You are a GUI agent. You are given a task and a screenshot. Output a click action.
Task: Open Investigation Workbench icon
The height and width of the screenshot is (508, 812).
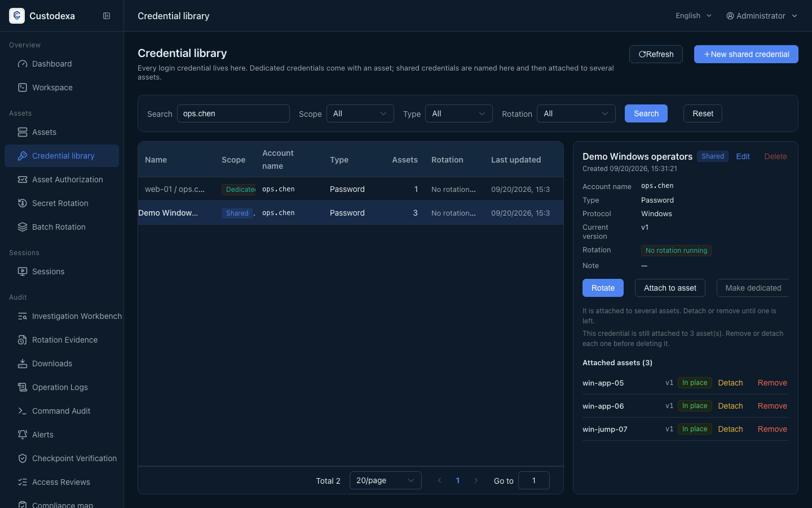(x=23, y=316)
